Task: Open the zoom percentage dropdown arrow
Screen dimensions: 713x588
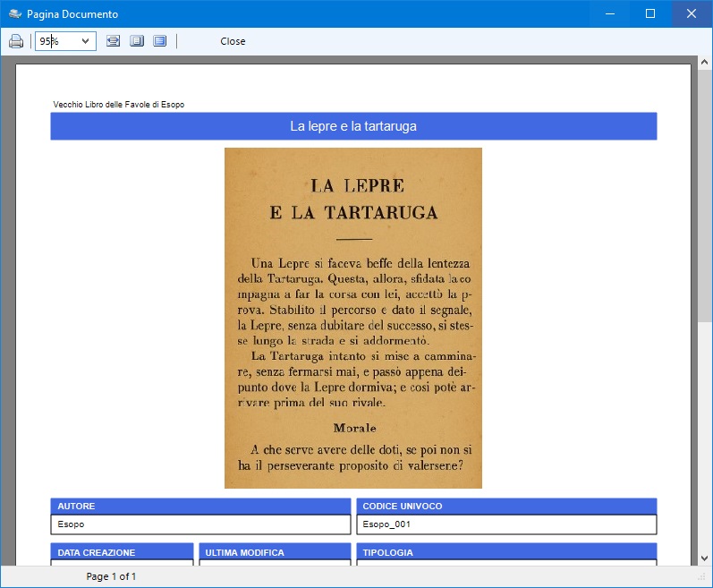Action: (x=86, y=41)
